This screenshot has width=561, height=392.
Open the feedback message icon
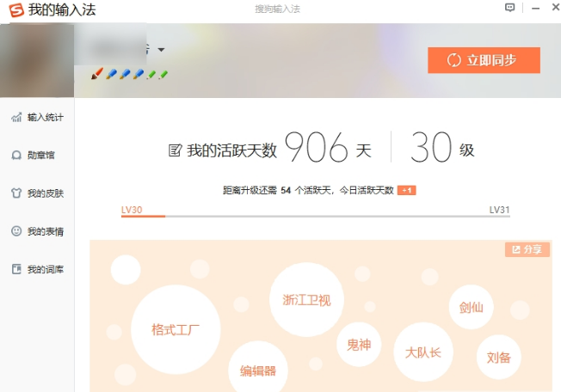click(x=510, y=8)
